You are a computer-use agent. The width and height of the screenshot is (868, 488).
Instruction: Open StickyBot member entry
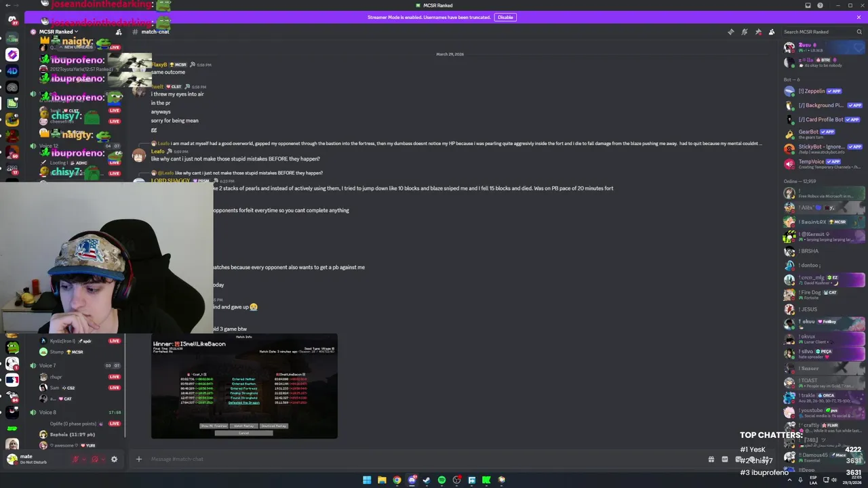pos(823,148)
